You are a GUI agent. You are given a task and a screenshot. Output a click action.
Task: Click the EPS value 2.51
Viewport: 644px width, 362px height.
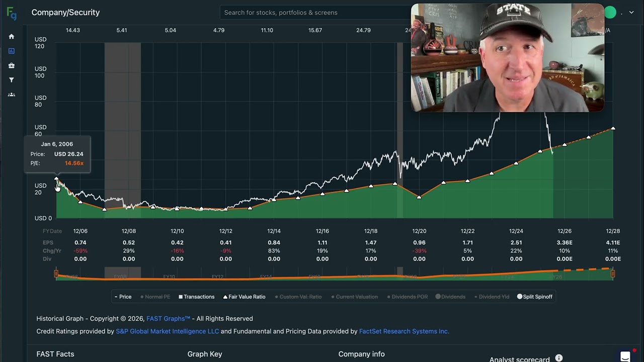(x=516, y=243)
